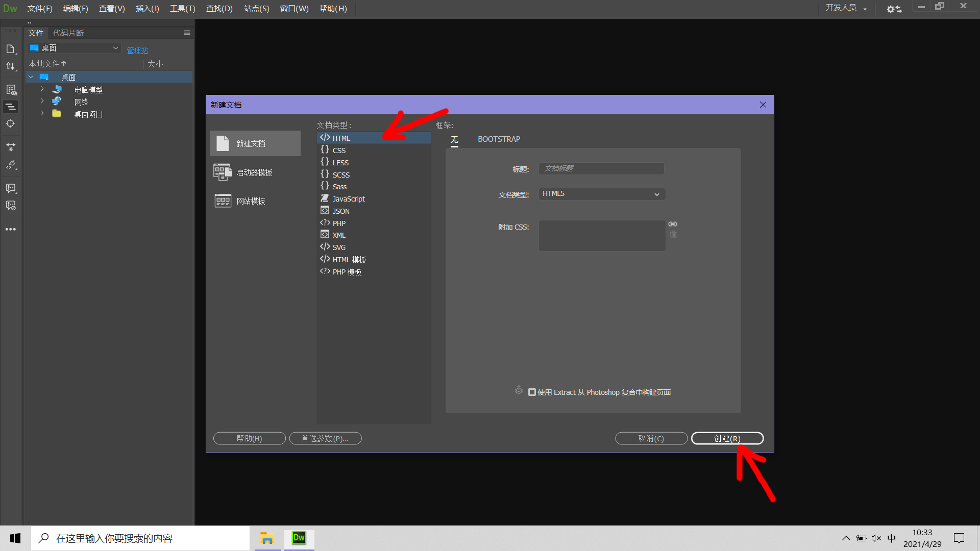Select PHP 模板 document type
This screenshot has width=980, height=551.
pos(374,272)
